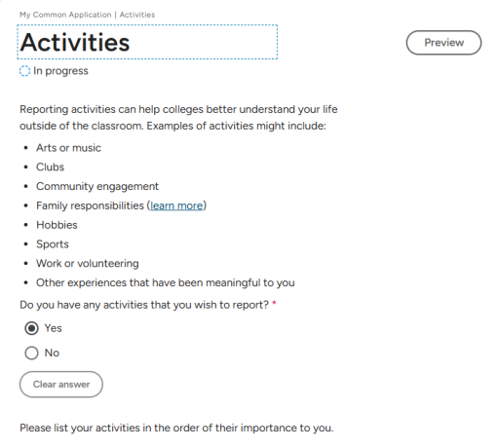The image size is (499, 448).
Task: Click the red required asterisk
Action: (x=274, y=304)
